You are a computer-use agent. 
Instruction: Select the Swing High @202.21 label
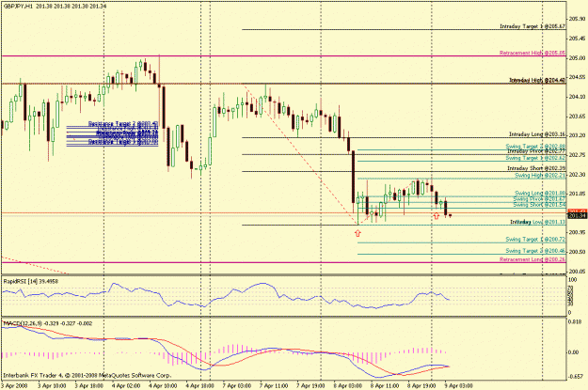tap(540, 176)
